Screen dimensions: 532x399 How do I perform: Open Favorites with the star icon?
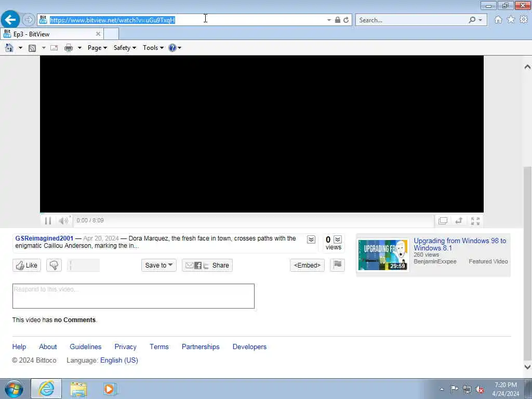pyautogui.click(x=511, y=20)
